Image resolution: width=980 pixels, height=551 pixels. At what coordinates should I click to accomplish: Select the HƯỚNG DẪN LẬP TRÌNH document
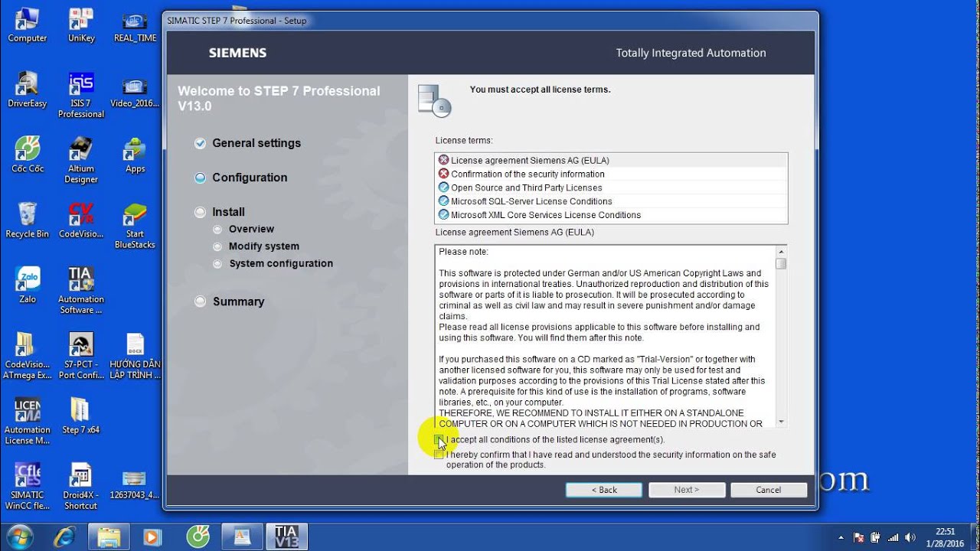pyautogui.click(x=135, y=356)
